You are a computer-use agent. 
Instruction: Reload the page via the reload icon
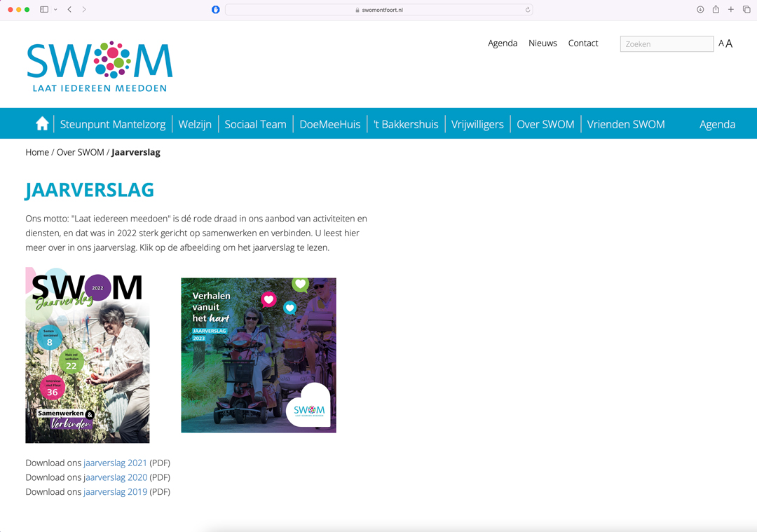528,10
